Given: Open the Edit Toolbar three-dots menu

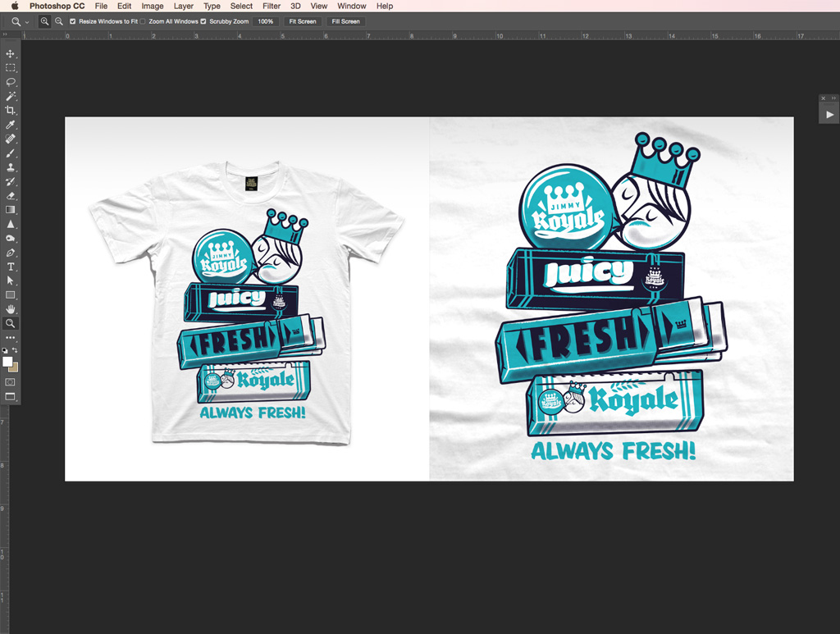Looking at the screenshot, I should point(11,337).
